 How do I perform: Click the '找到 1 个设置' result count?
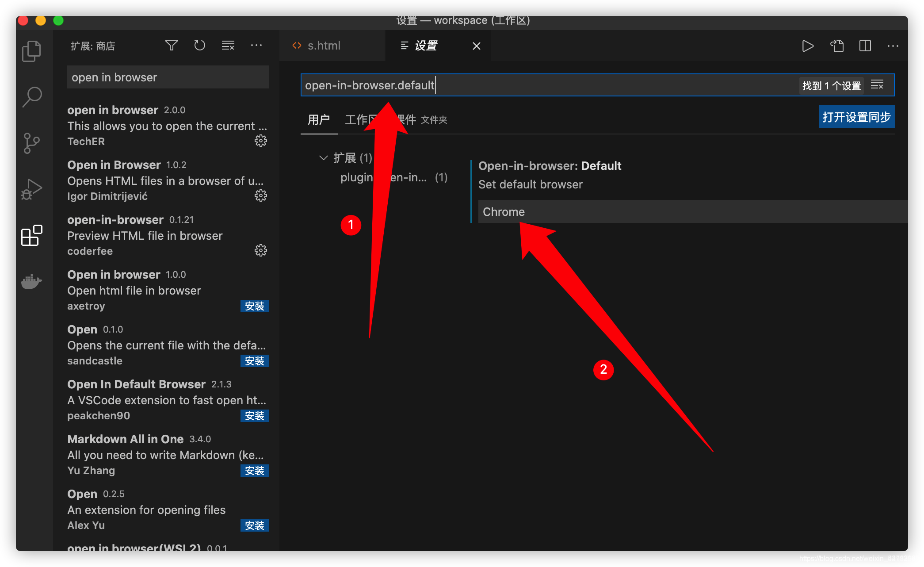pyautogui.click(x=832, y=85)
